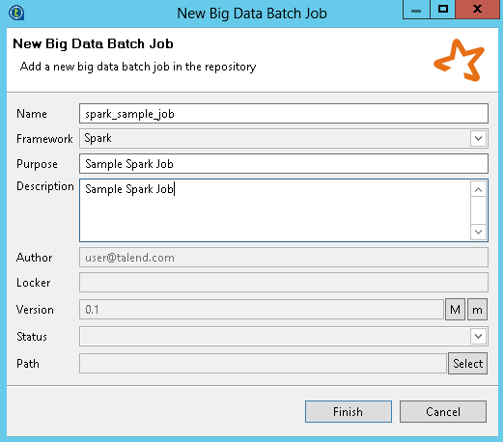The width and height of the screenshot is (504, 442).
Task: Click the Framework dropdown arrow
Action: point(478,139)
